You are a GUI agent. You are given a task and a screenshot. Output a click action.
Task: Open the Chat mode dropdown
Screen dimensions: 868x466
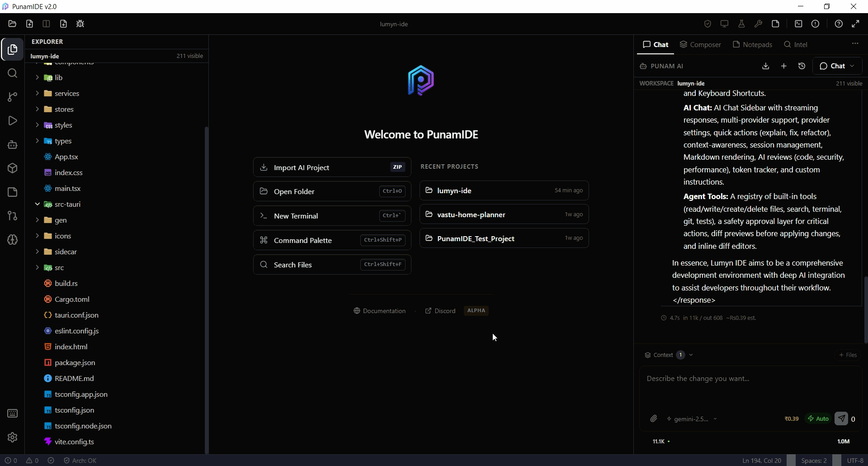[837, 66]
